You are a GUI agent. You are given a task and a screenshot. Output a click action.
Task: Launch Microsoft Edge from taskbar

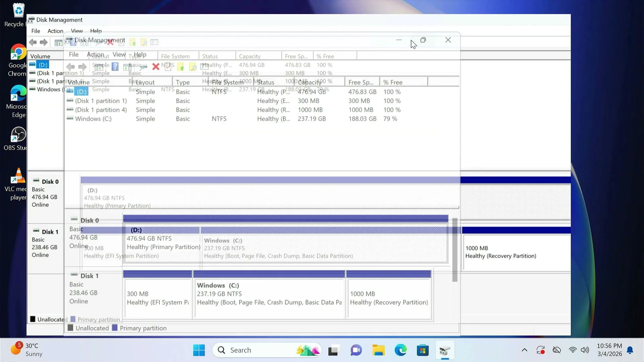[400, 350]
